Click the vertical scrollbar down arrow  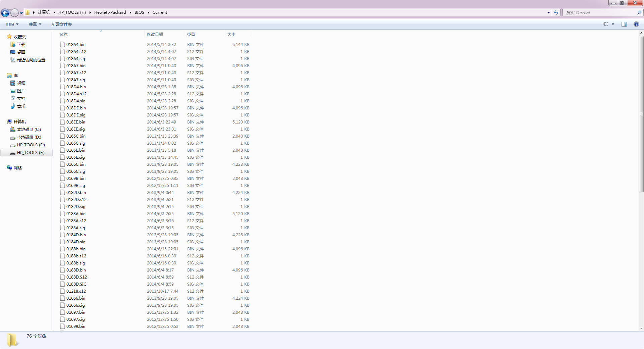(x=641, y=329)
